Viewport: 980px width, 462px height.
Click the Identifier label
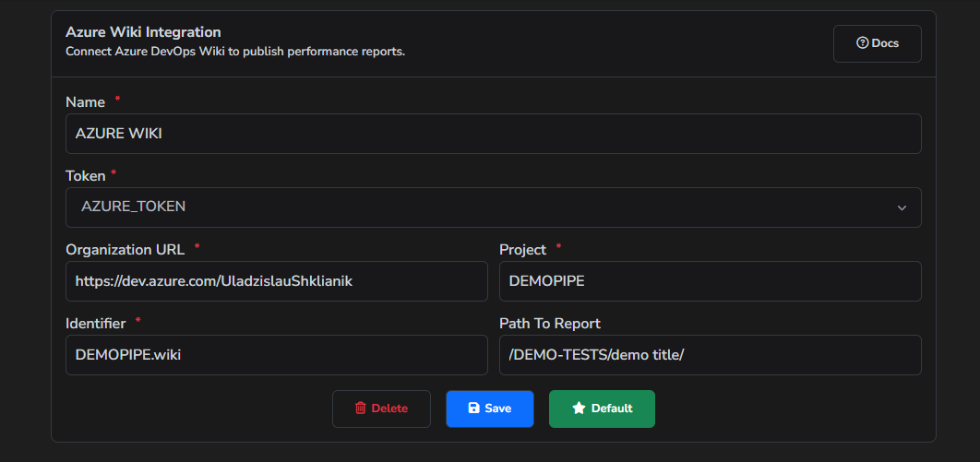point(96,324)
